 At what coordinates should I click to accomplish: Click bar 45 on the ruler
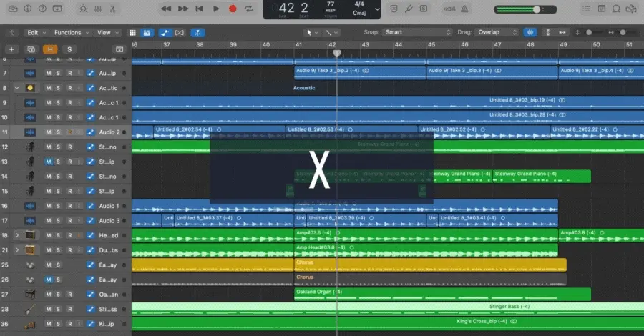tap(431, 45)
